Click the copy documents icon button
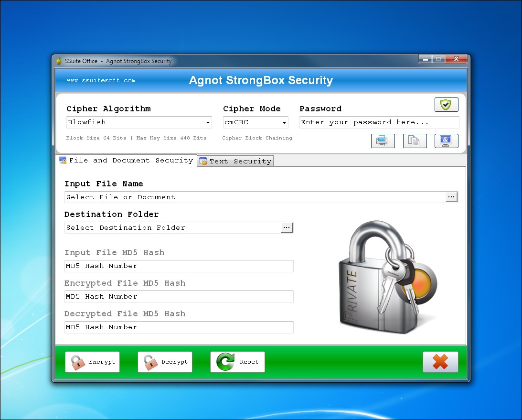The height and width of the screenshot is (420, 522). click(x=415, y=141)
